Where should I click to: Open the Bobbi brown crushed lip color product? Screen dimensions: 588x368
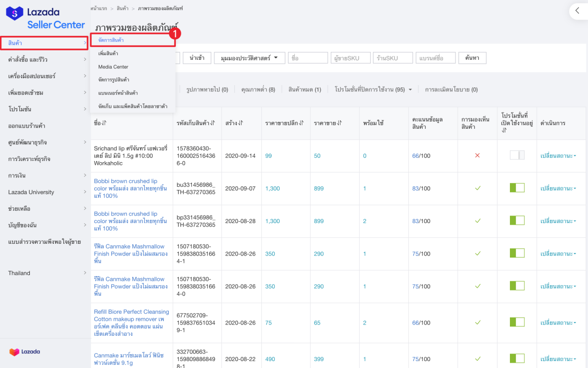pos(131,188)
